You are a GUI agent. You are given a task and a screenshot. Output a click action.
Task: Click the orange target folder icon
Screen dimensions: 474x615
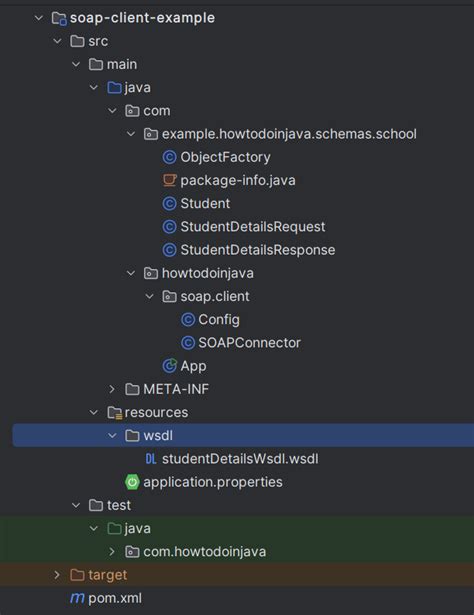[77, 575]
